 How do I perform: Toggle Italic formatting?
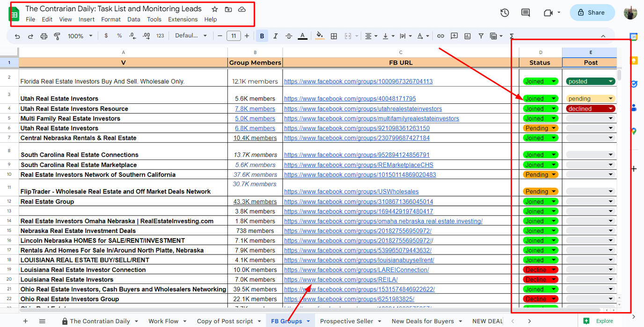tap(275, 36)
